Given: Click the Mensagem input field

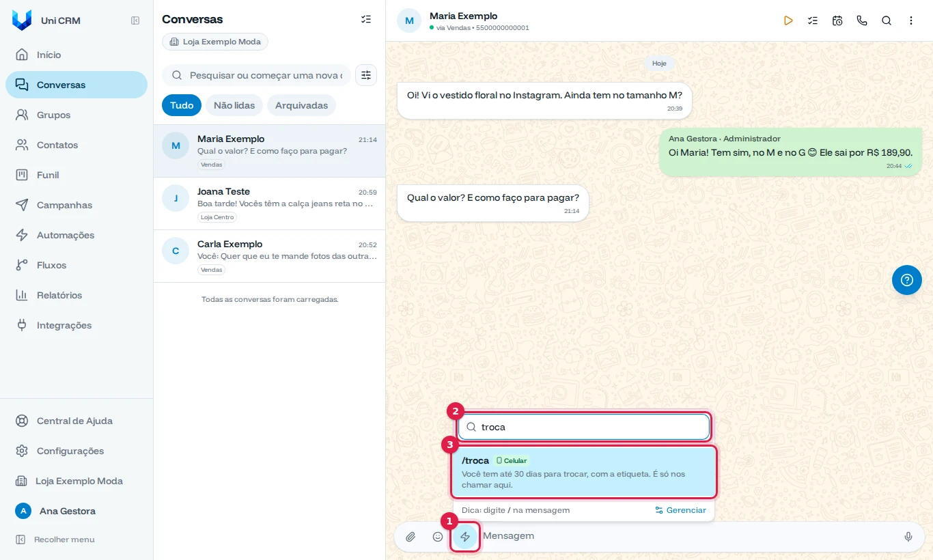Looking at the screenshot, I should (x=688, y=536).
